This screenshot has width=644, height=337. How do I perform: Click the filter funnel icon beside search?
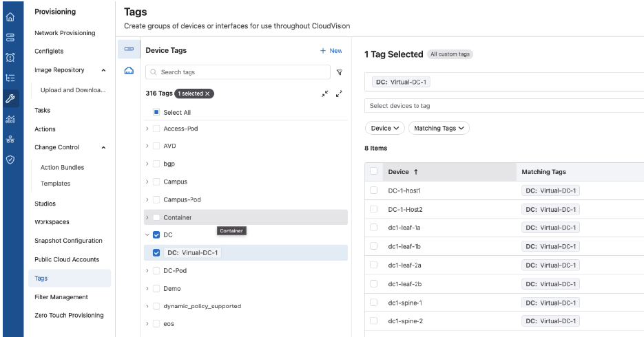coord(340,72)
